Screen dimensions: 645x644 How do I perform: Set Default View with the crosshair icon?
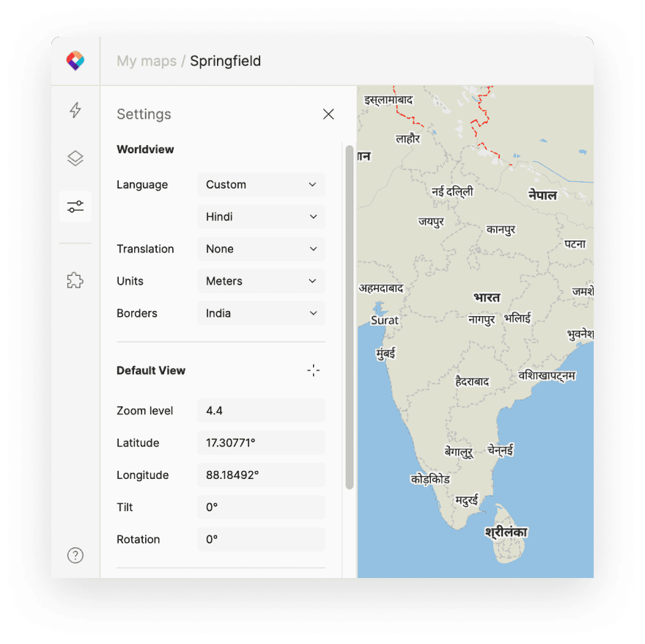(x=314, y=370)
